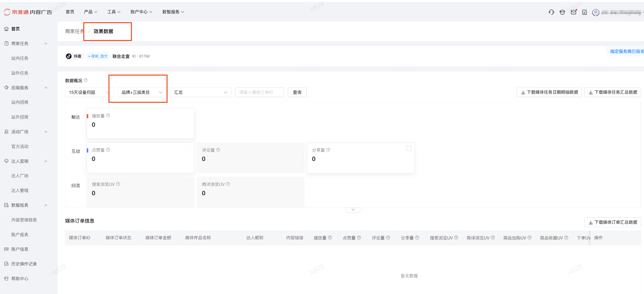
Task: Click the 抖音 platform icon
Action: coord(69,56)
